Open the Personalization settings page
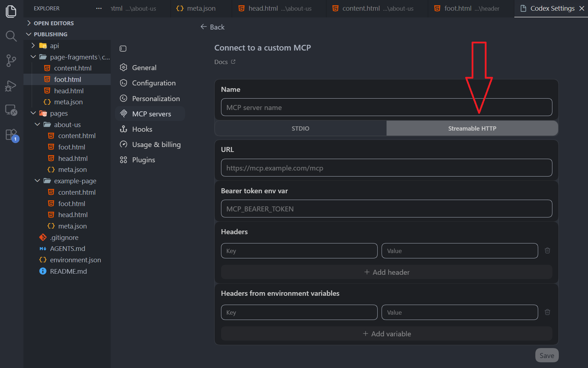 (x=150, y=99)
